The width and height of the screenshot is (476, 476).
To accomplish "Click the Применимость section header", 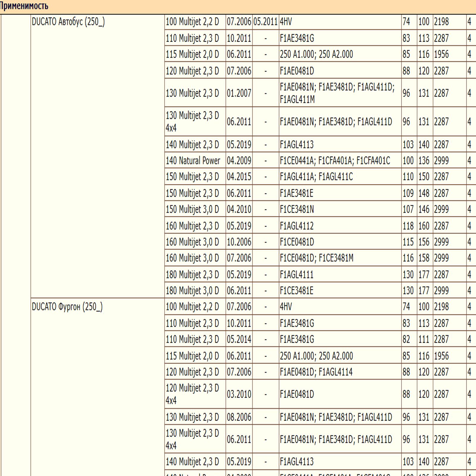I will coord(24,6).
